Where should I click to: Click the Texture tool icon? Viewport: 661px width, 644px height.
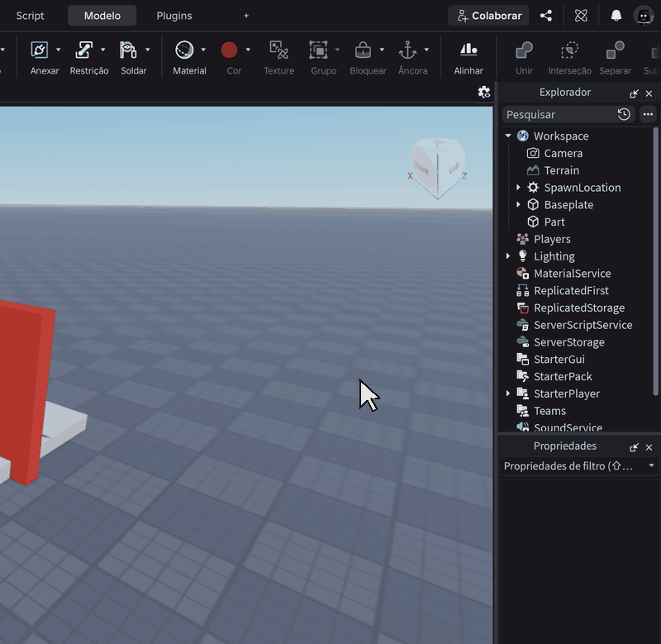278,50
